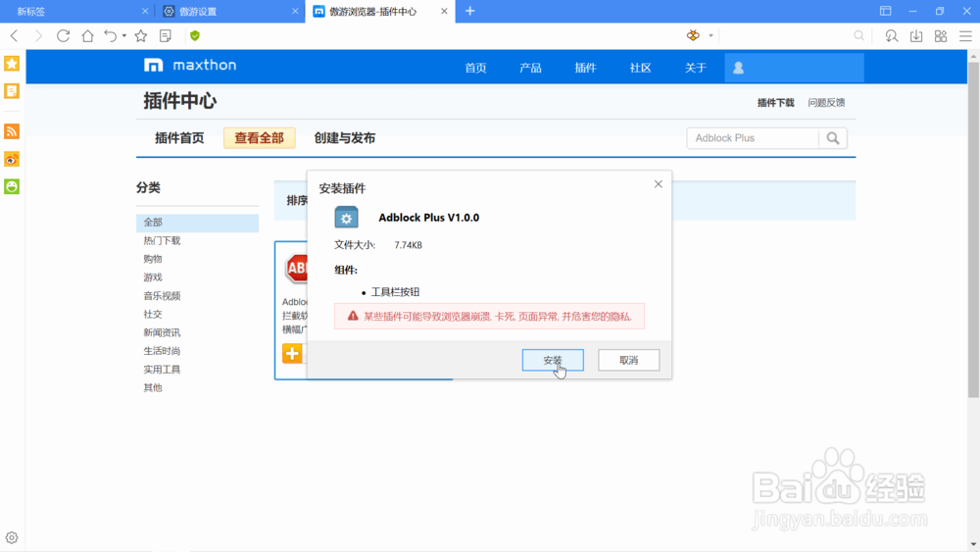Close the 安装插件 dialog
The image size is (980, 552).
pyautogui.click(x=659, y=183)
